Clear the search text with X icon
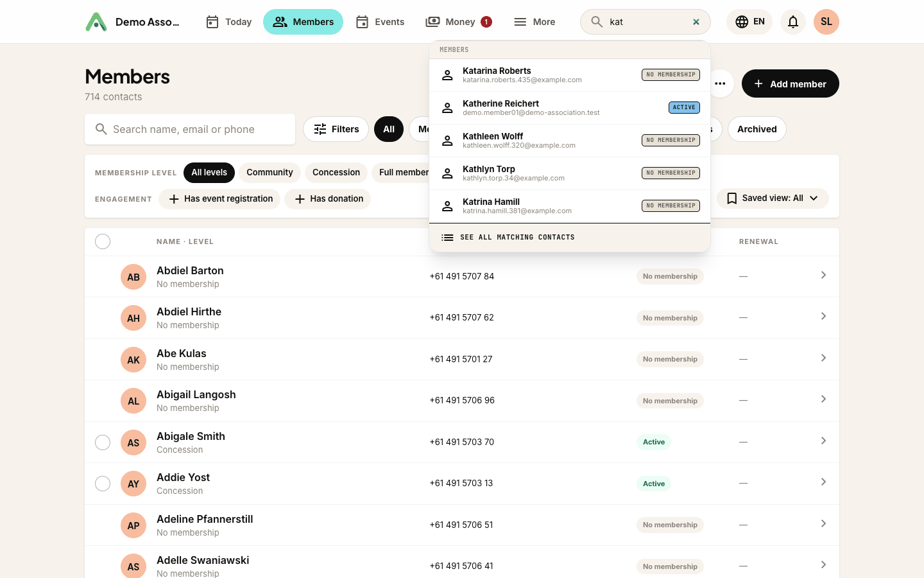 (x=696, y=22)
